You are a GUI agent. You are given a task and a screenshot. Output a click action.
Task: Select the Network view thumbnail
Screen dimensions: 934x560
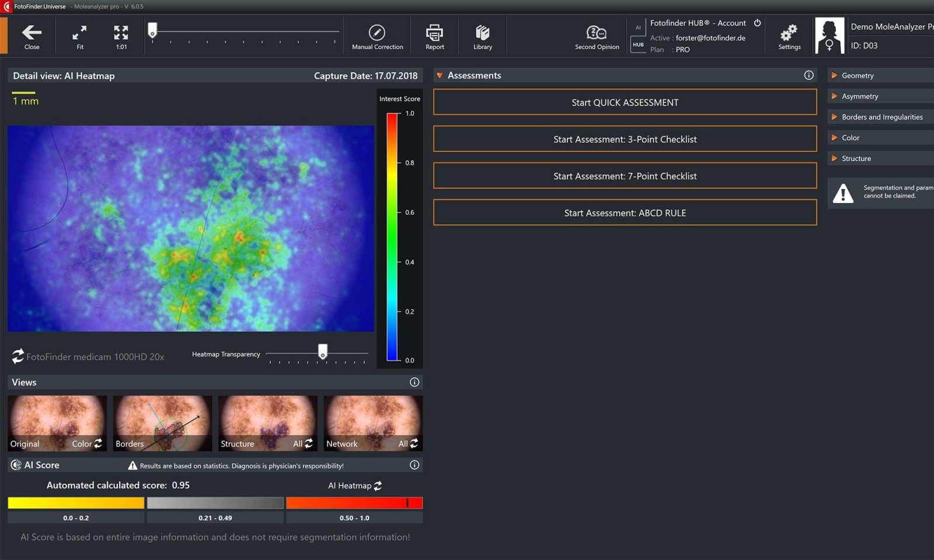click(373, 423)
